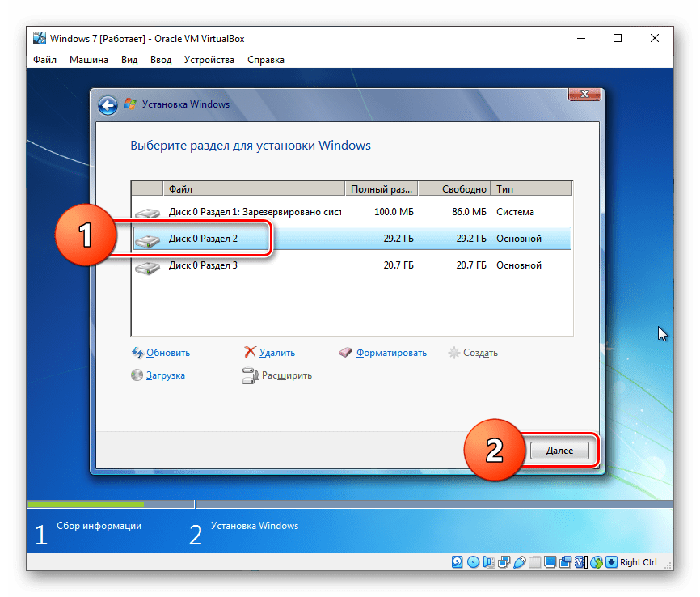Click the 100.0 МБ total size value

[x=394, y=212]
